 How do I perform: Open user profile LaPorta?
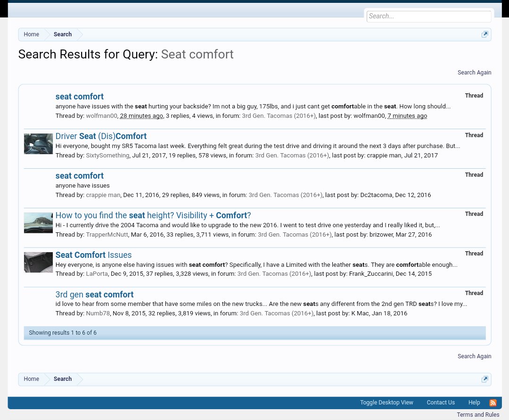point(97,273)
